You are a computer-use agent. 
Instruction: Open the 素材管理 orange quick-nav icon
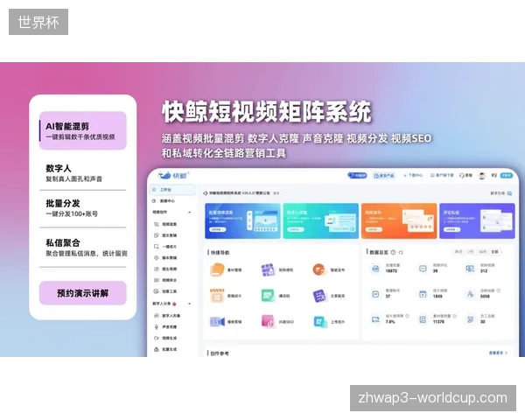point(217,269)
